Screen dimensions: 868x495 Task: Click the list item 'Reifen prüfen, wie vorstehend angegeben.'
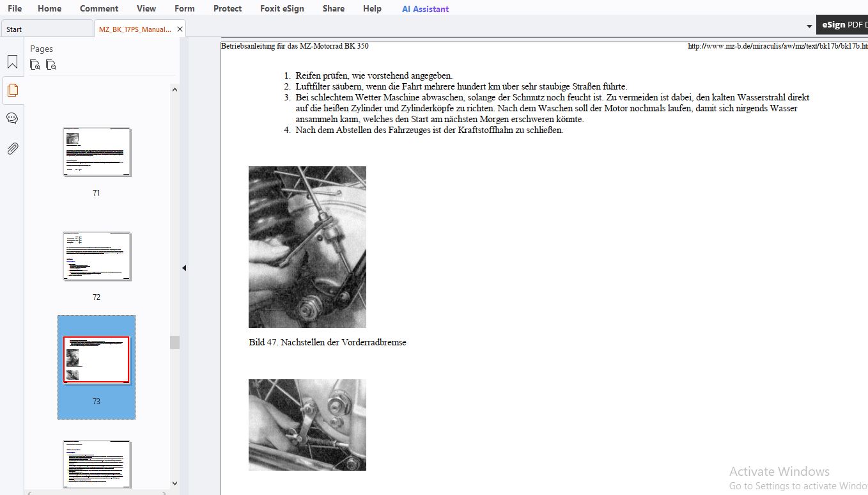click(374, 75)
